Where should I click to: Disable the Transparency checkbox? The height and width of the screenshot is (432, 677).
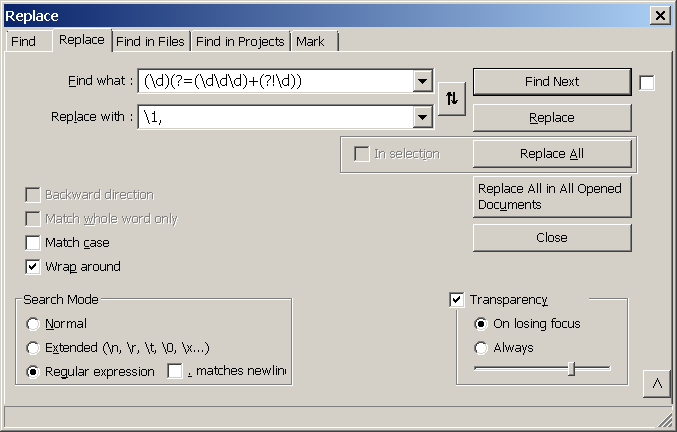point(456,300)
